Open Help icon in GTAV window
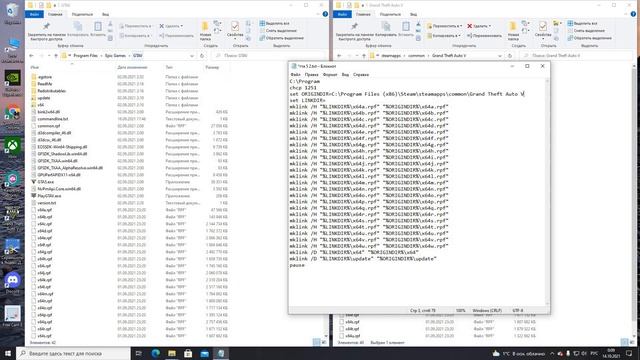 (x=325, y=14)
